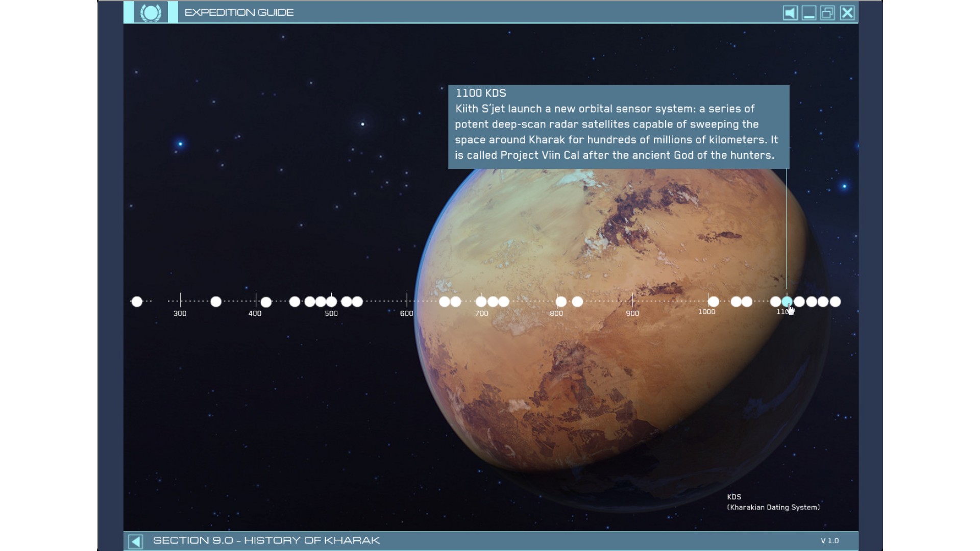Minimize the Expedition Guide window
980x551 pixels.
tap(809, 13)
